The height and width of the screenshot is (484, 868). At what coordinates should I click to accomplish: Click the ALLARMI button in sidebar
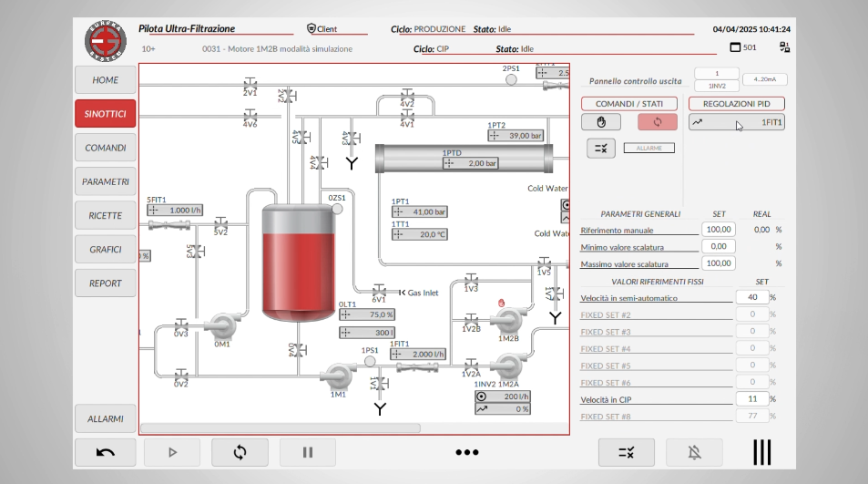point(106,418)
